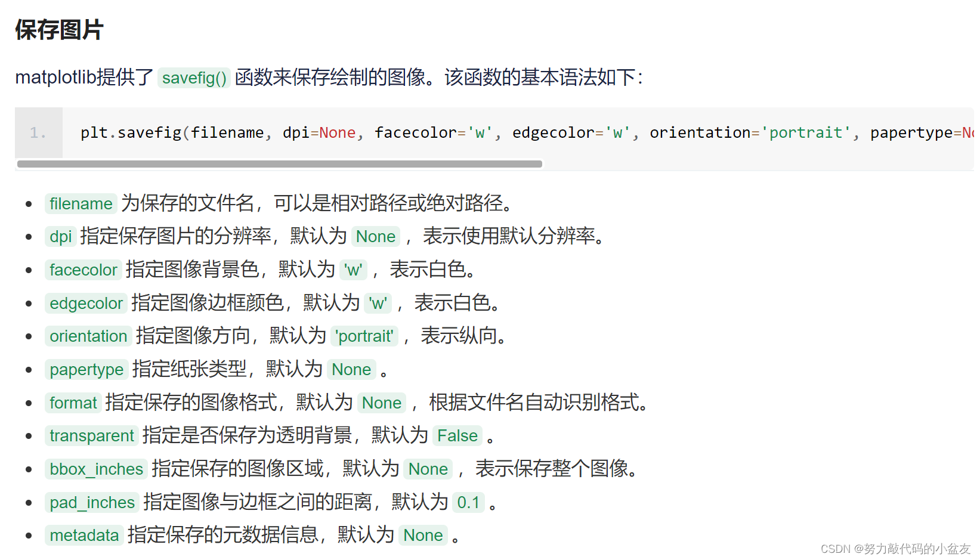The image size is (980, 560).
Task: Click the horizontal scrollbar below the code
Action: coord(279,163)
